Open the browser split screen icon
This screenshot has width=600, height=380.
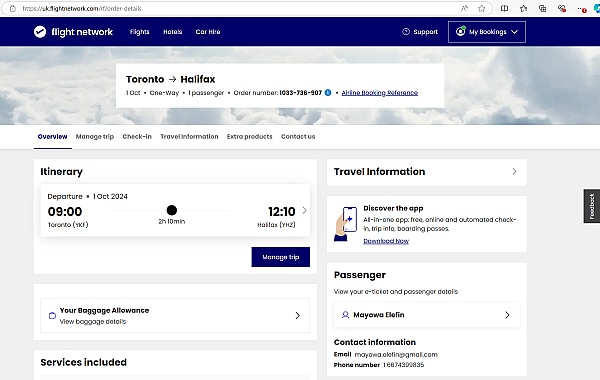click(504, 8)
